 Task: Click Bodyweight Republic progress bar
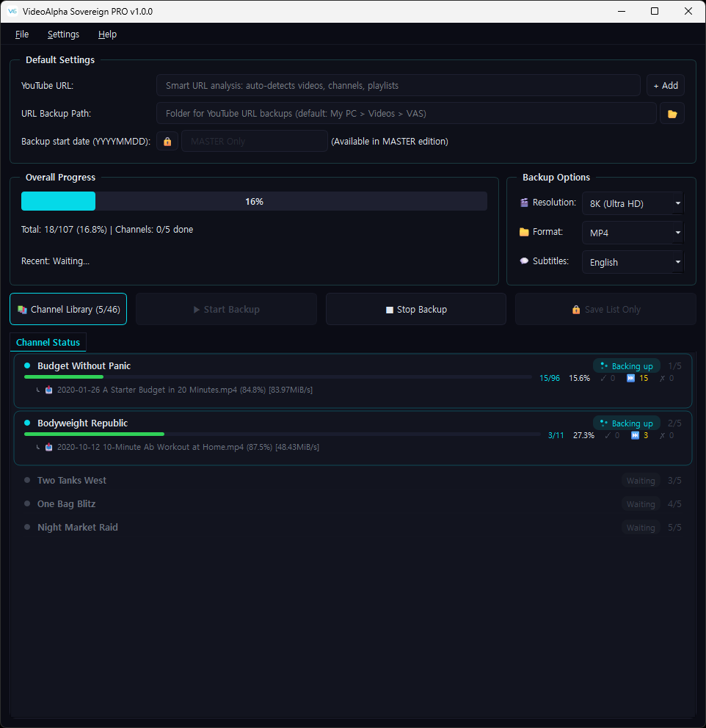coord(283,434)
